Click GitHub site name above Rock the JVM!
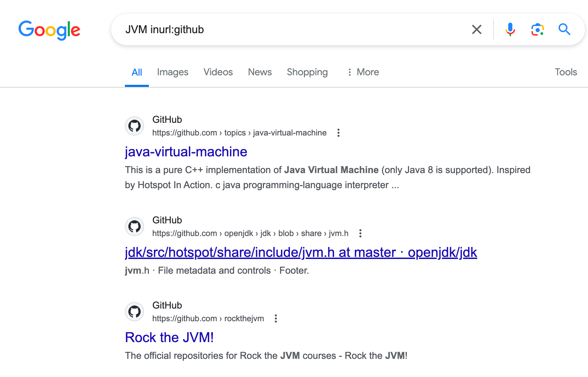Screen dimensions: 588x377 tap(167, 305)
